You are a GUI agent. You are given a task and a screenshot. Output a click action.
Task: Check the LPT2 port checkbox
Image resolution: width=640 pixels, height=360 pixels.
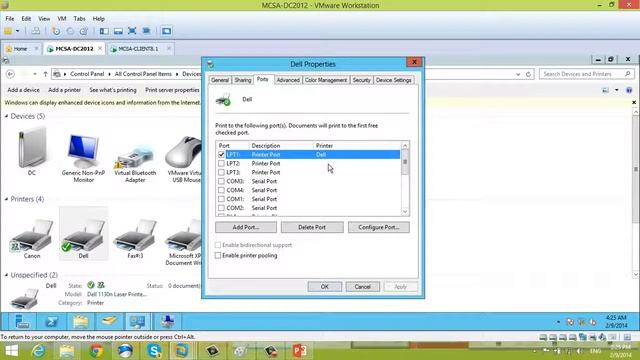(221, 163)
